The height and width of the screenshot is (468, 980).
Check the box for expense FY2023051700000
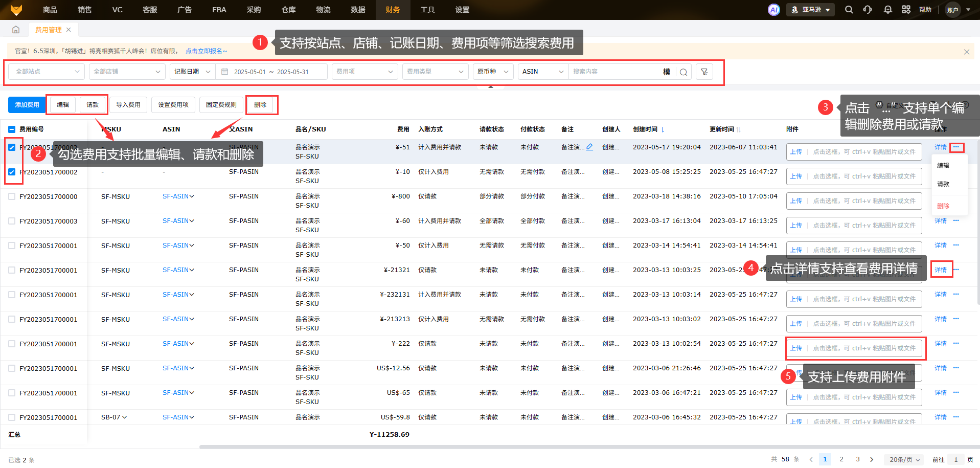12,196
